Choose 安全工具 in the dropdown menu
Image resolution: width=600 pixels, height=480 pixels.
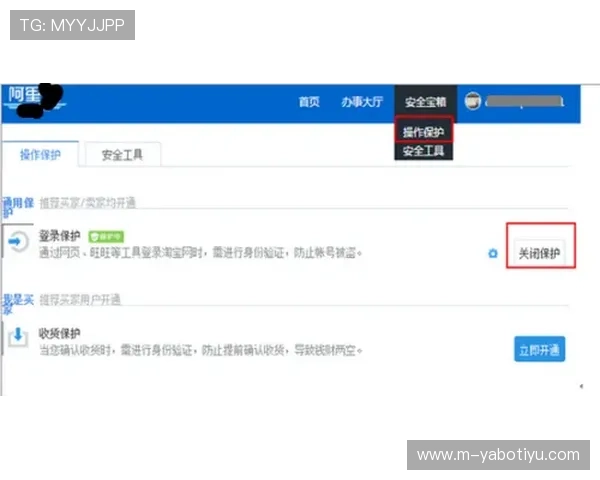point(424,151)
